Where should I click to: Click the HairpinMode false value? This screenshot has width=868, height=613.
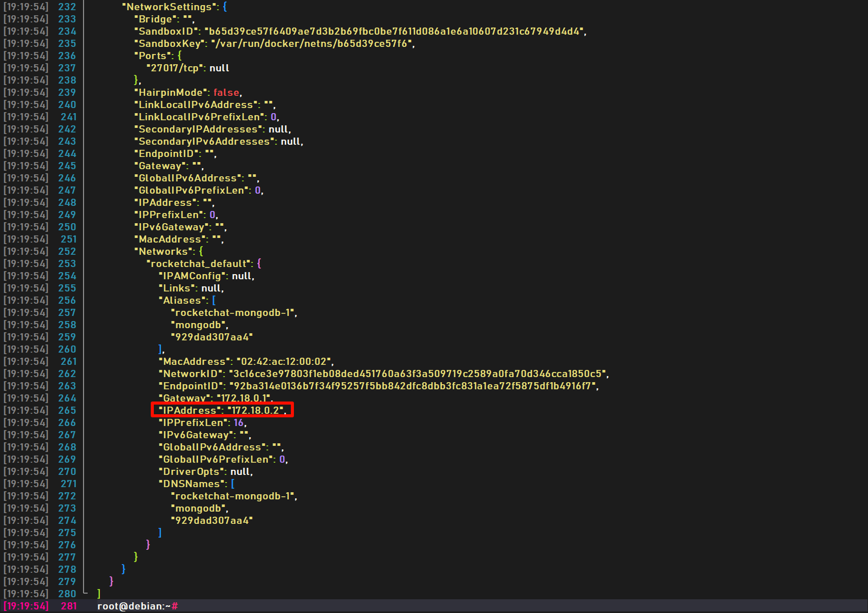tap(226, 93)
